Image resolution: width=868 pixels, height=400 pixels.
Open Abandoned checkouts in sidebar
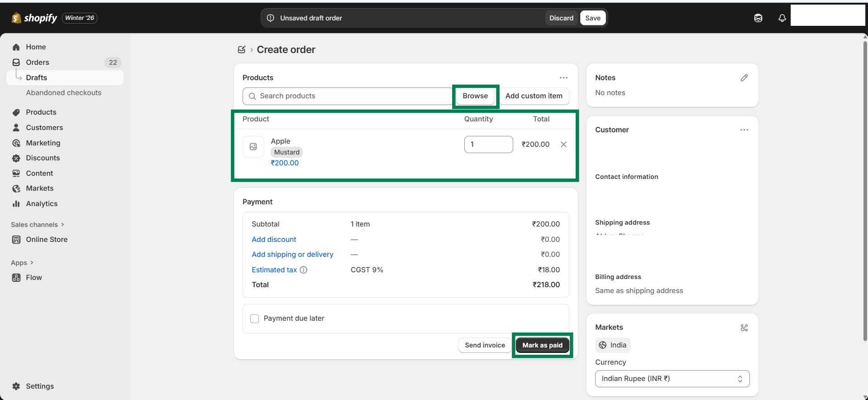click(63, 93)
